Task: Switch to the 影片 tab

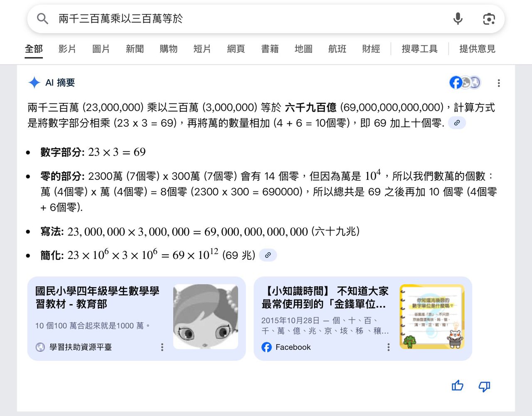Action: [x=67, y=49]
